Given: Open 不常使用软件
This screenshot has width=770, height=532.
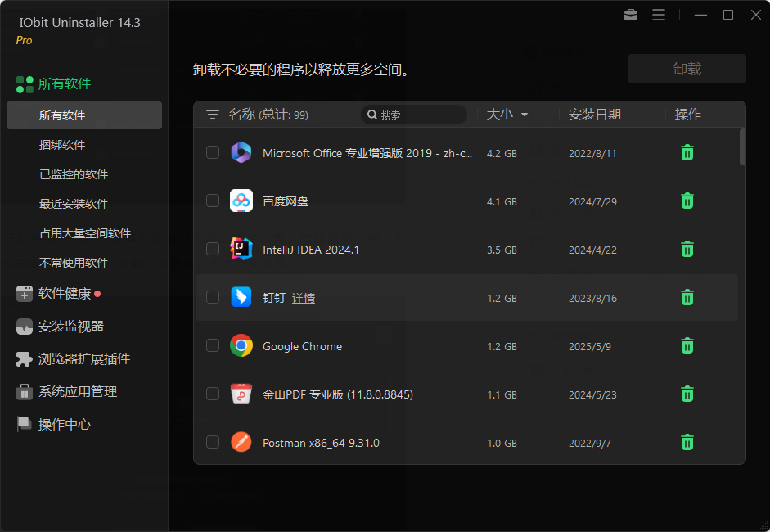Looking at the screenshot, I should pyautogui.click(x=74, y=263).
